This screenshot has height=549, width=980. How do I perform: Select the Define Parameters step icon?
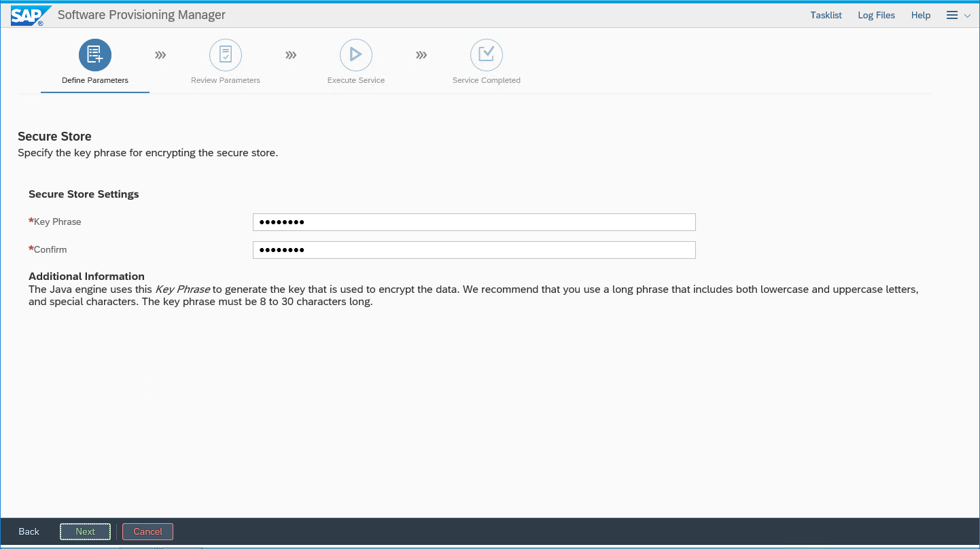click(x=95, y=54)
